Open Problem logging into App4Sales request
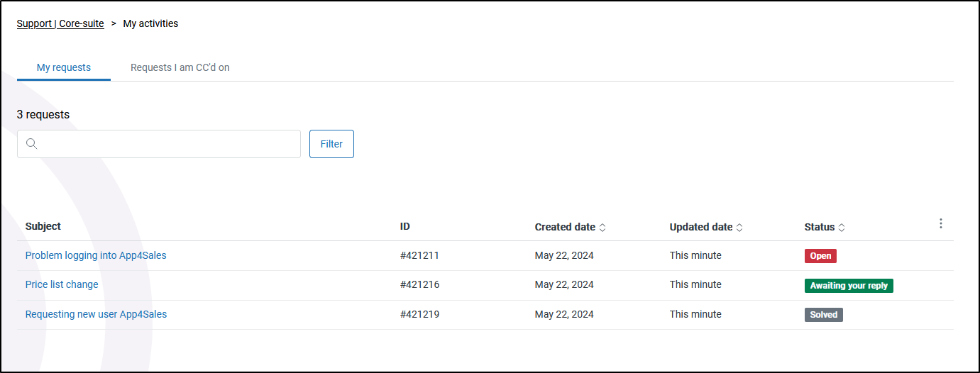Image resolution: width=980 pixels, height=373 pixels. pyautogui.click(x=96, y=255)
